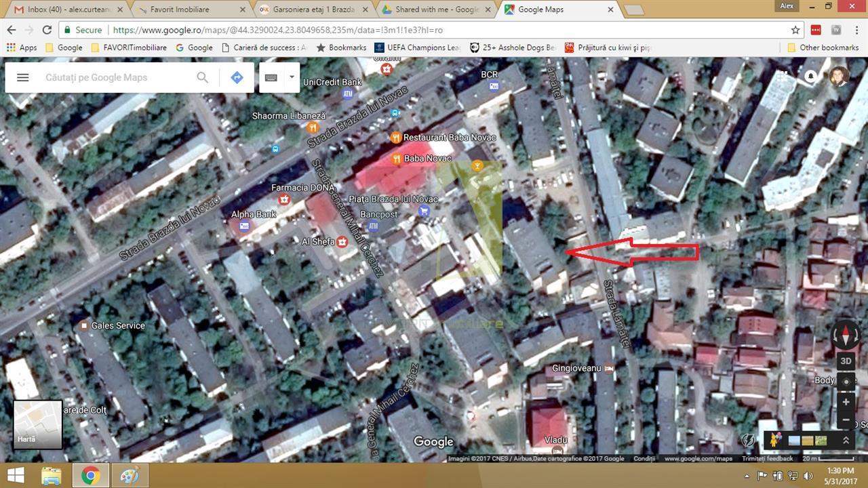Click the search magnifier icon

pyautogui.click(x=203, y=77)
